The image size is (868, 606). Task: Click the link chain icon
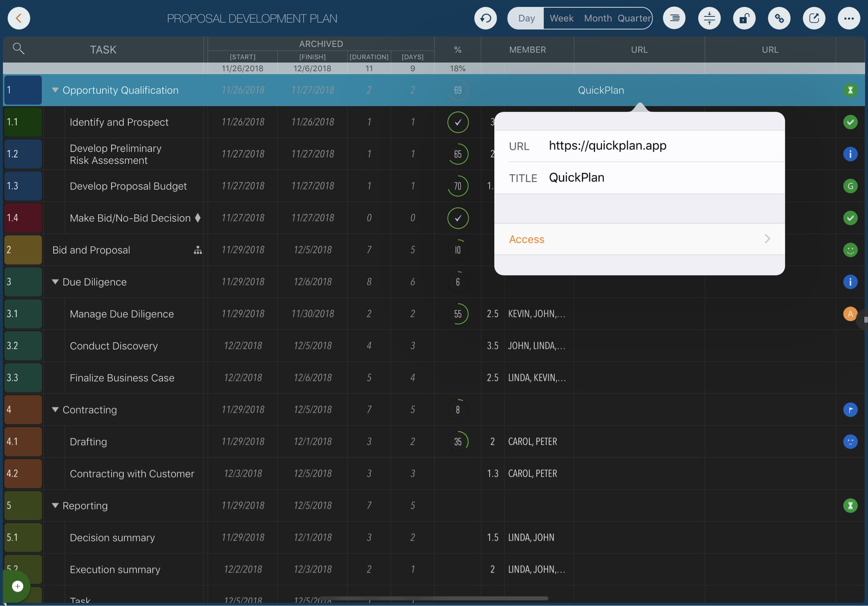click(x=779, y=18)
